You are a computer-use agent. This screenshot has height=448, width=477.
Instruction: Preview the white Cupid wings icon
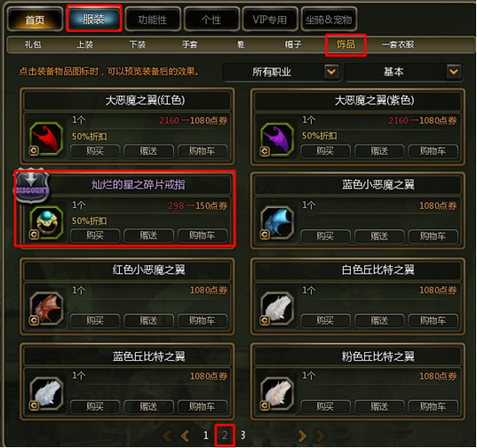(x=277, y=308)
